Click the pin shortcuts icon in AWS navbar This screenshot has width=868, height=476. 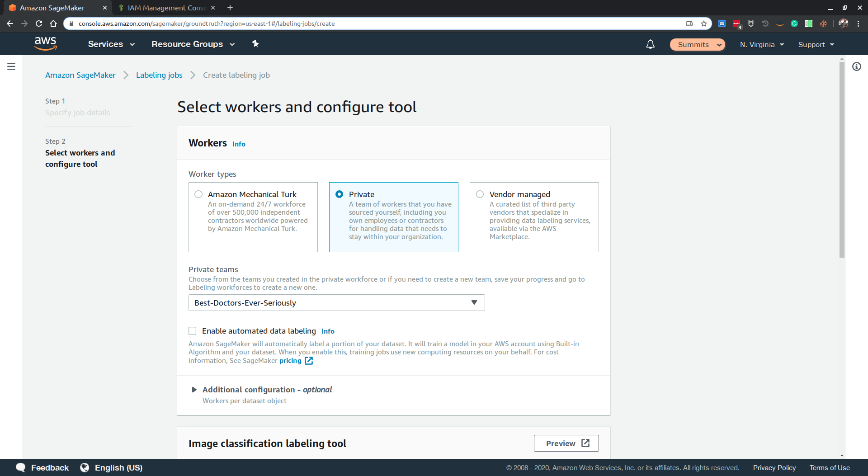255,44
